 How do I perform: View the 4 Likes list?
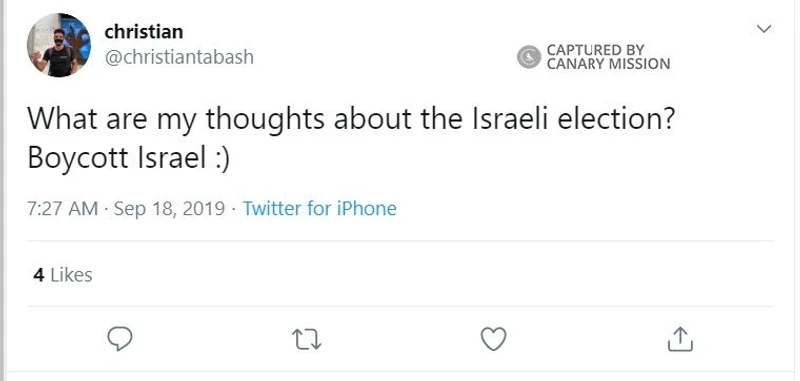63,275
